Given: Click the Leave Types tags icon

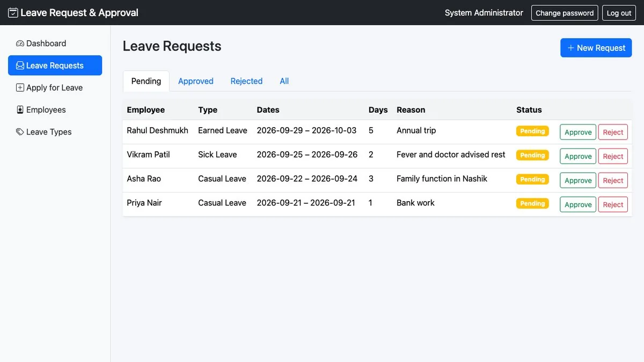Looking at the screenshot, I should [x=20, y=131].
